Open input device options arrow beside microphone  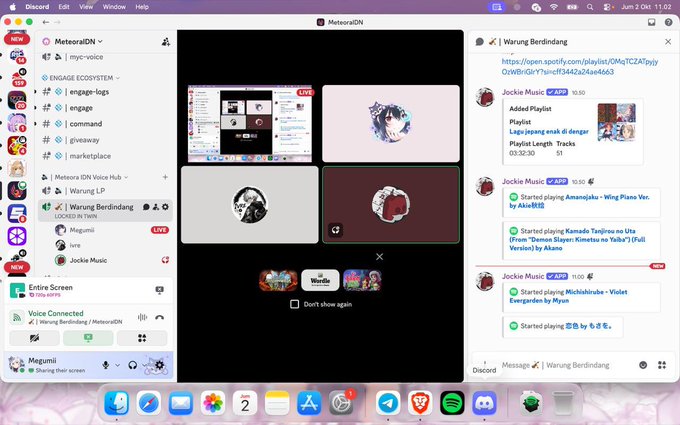click(x=118, y=365)
